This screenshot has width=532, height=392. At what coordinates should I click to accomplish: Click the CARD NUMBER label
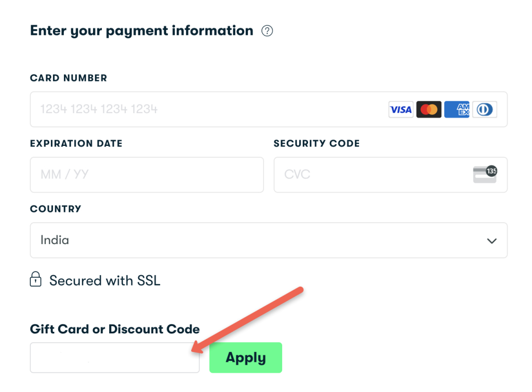(x=69, y=78)
